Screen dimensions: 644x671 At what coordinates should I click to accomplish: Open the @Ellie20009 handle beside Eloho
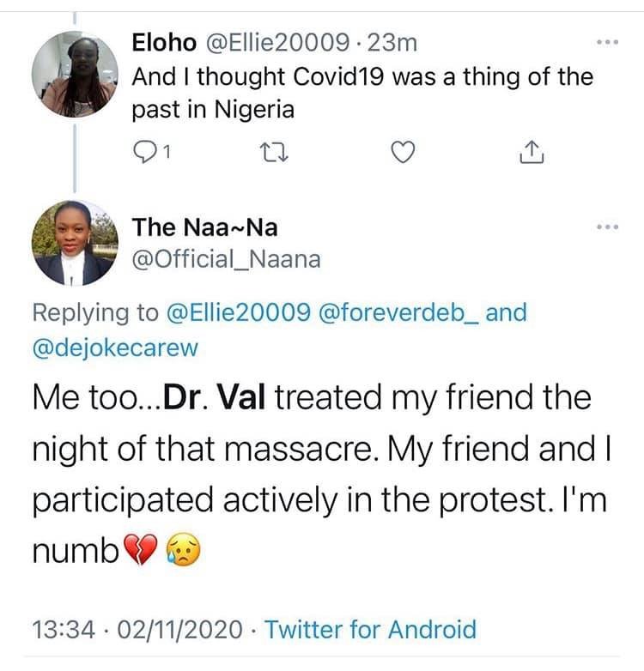click(x=278, y=43)
